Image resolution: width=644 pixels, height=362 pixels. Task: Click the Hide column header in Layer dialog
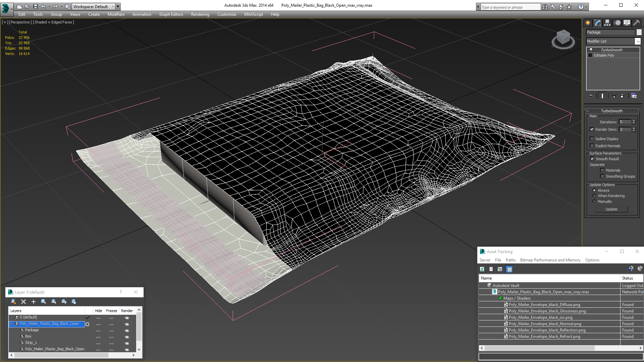(98, 311)
